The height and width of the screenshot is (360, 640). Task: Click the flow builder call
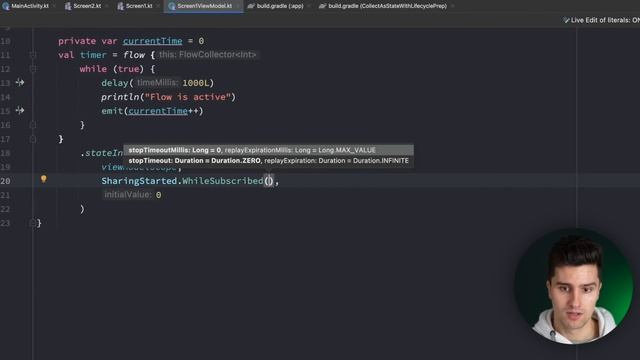pyautogui.click(x=134, y=55)
